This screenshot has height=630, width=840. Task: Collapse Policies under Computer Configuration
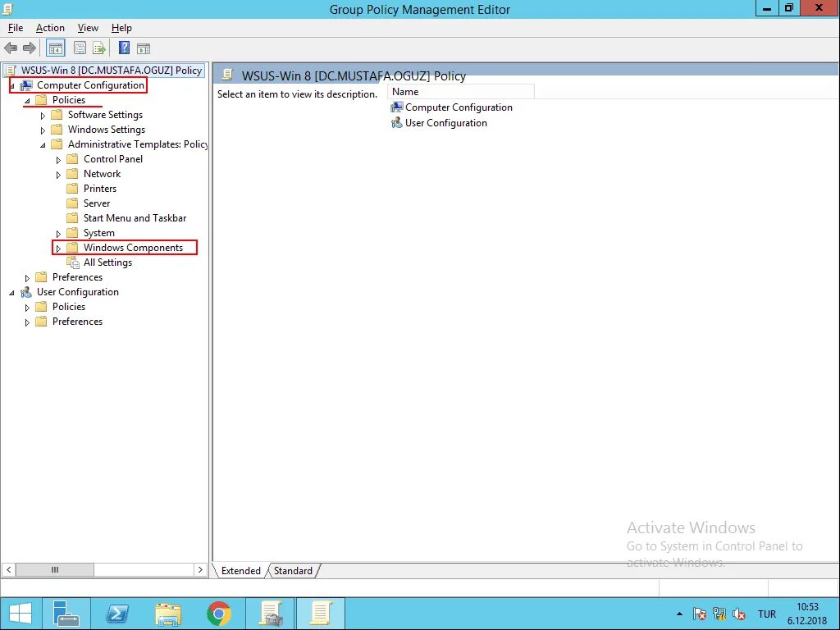[x=27, y=101]
